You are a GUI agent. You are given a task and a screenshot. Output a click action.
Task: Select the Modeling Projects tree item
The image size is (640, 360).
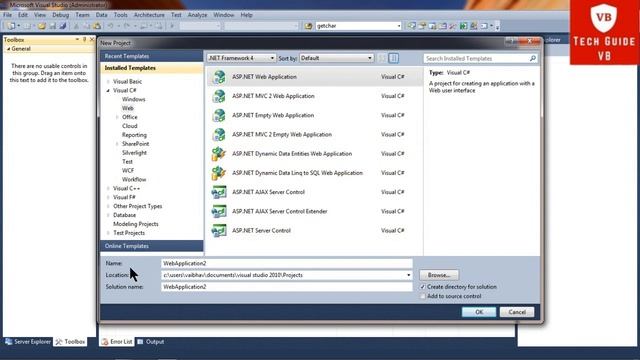click(136, 224)
